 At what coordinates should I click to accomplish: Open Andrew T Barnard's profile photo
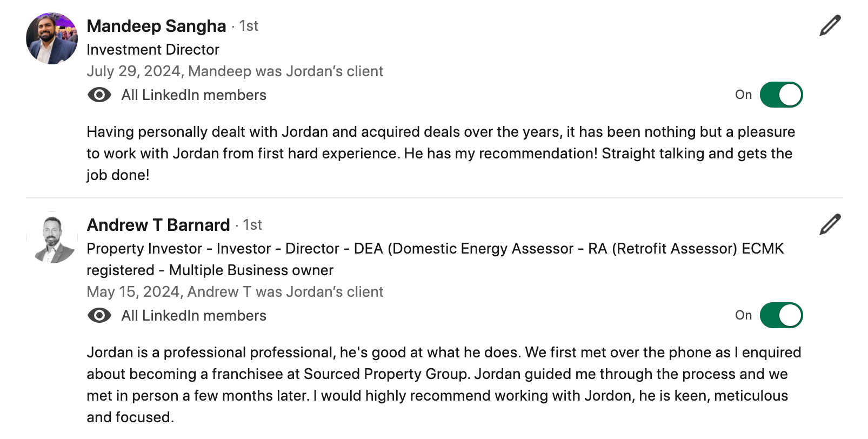click(52, 237)
